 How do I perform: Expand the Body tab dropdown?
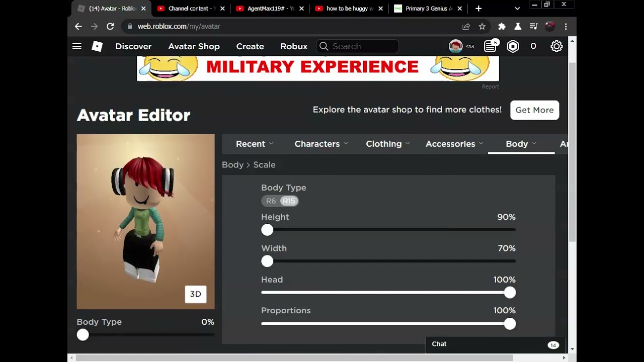point(521,144)
